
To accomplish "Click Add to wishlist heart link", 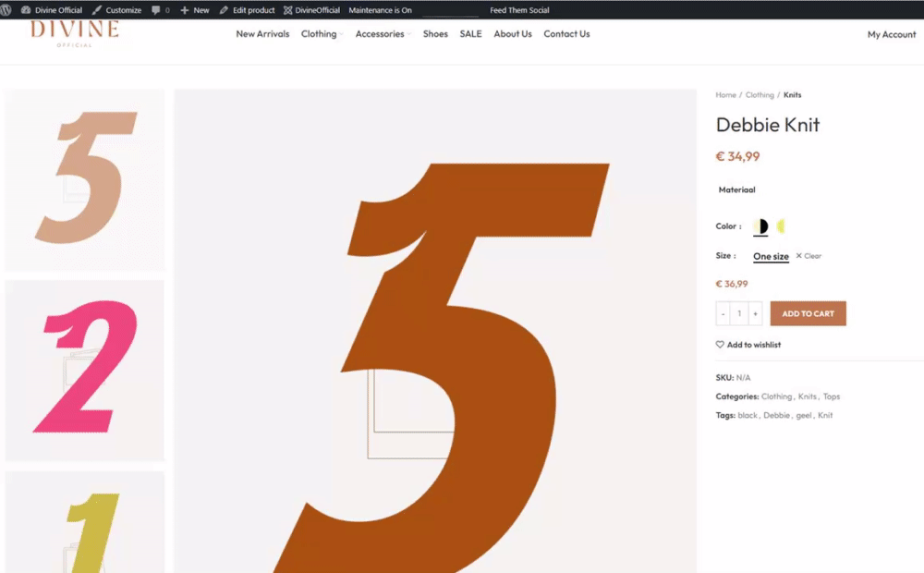I will point(748,345).
